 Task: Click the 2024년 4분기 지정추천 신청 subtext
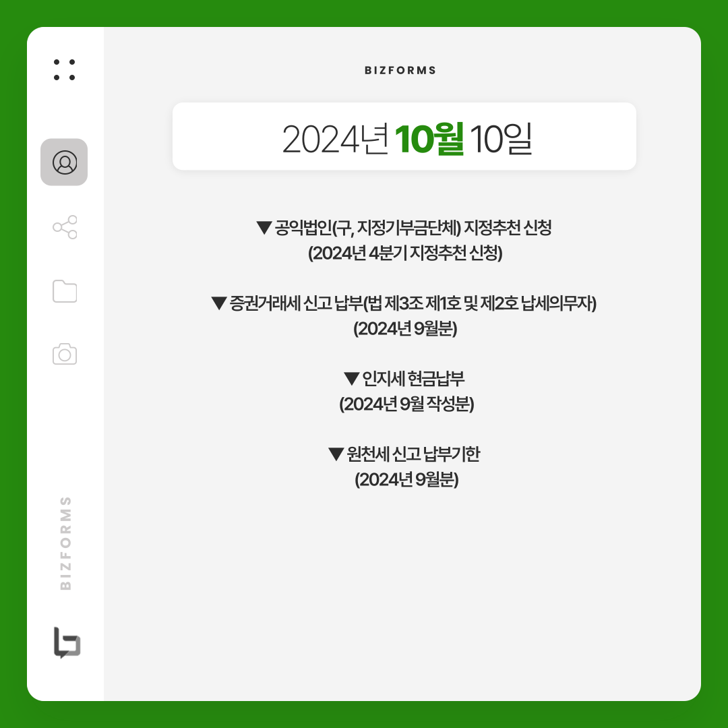point(405,253)
